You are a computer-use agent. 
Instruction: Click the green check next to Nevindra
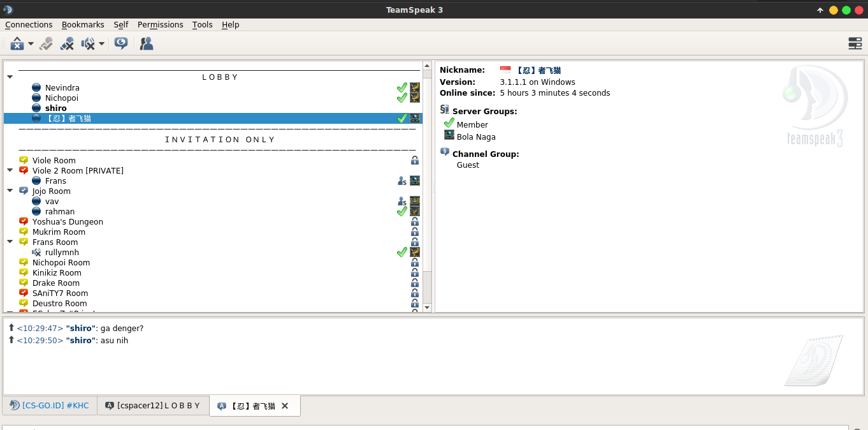[x=401, y=87]
